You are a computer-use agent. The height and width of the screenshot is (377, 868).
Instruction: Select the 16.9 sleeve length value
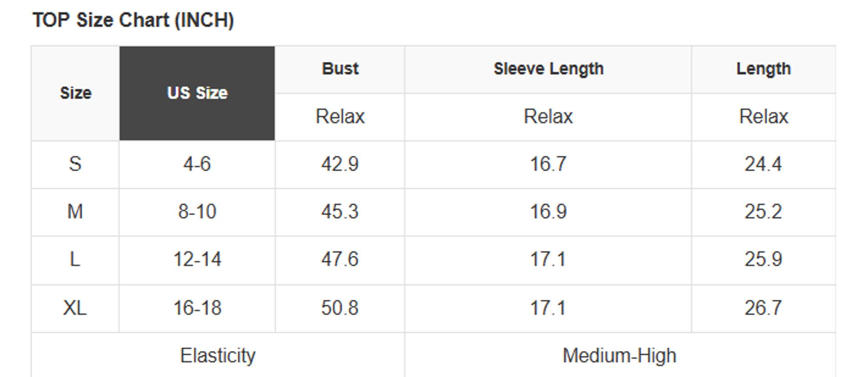click(548, 213)
